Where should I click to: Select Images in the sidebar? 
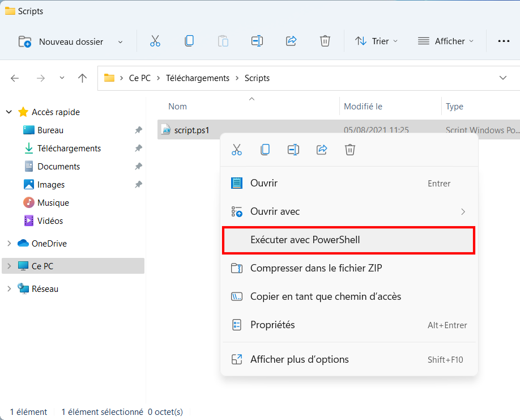[51, 185]
